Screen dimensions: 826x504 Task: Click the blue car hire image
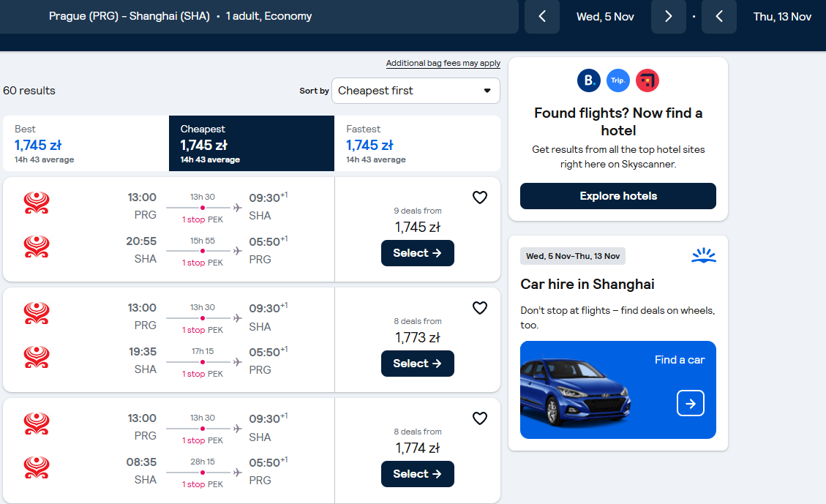[618, 390]
